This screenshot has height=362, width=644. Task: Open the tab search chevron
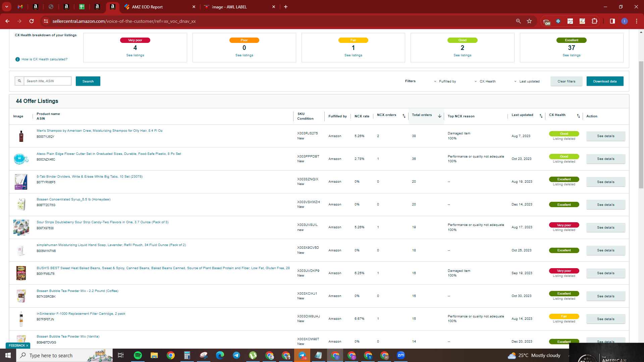[6, 7]
